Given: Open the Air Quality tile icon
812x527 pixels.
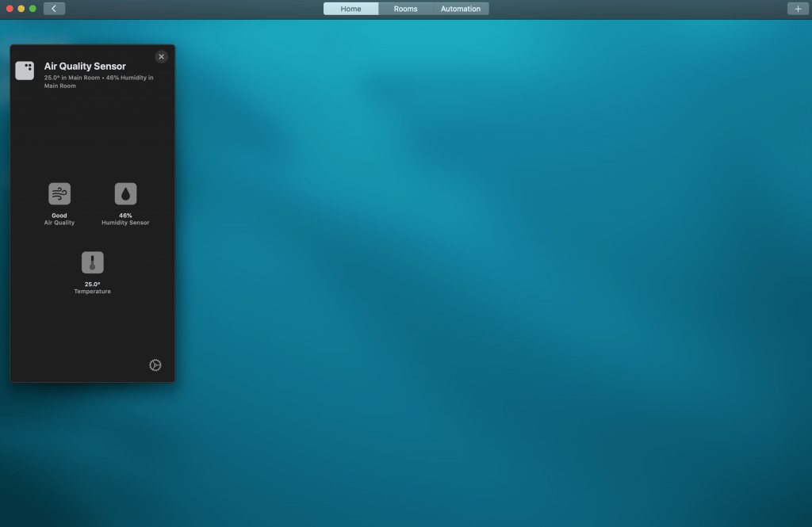Looking at the screenshot, I should pyautogui.click(x=59, y=194).
